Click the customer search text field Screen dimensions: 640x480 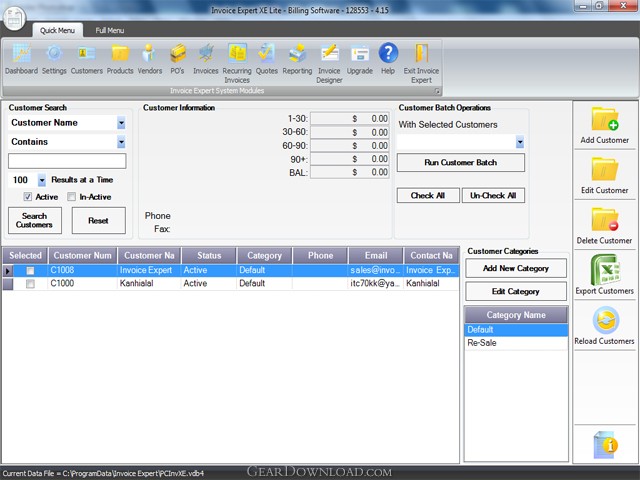[67, 161]
